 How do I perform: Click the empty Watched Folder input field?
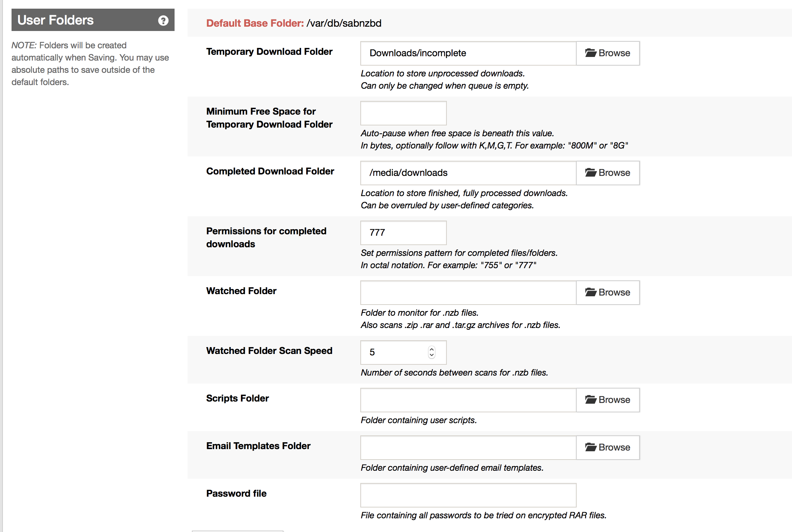[468, 293]
